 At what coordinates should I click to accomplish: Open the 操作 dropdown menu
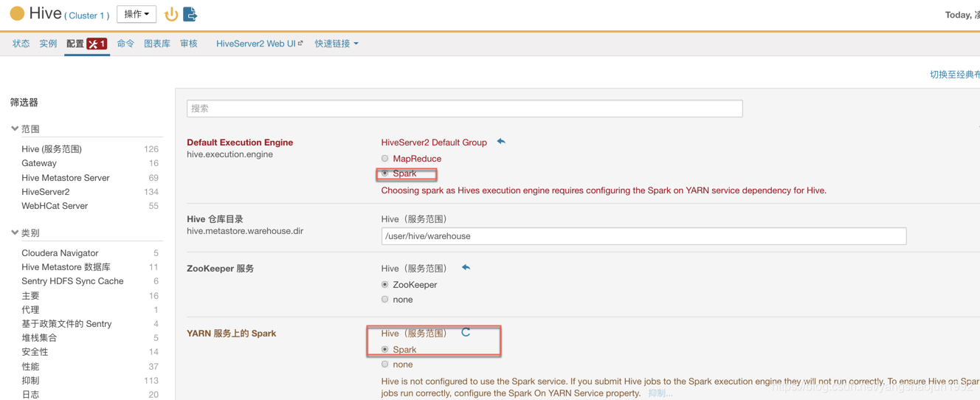(137, 14)
